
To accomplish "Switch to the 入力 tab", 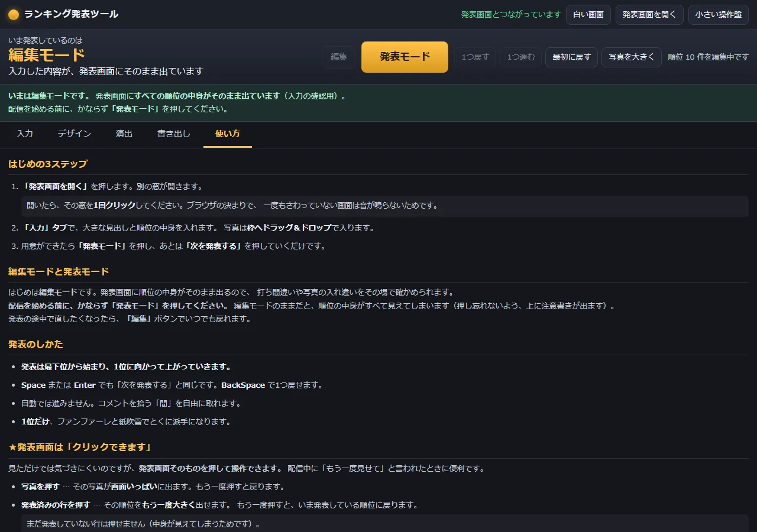I will pos(25,134).
